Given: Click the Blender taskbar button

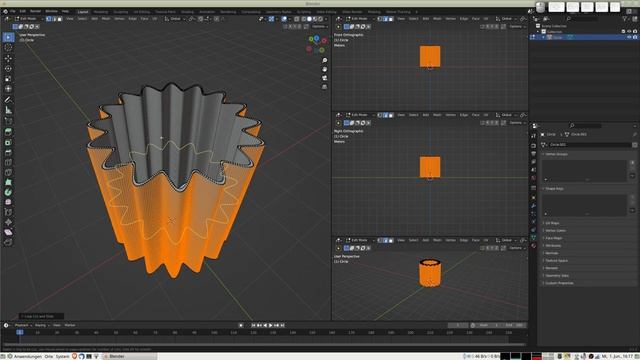Looking at the screenshot, I should click(x=129, y=356).
